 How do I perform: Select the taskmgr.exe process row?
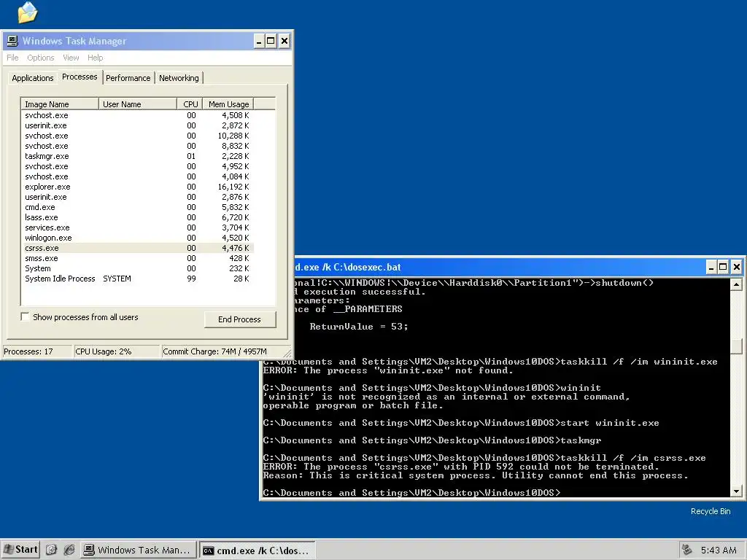(138, 156)
